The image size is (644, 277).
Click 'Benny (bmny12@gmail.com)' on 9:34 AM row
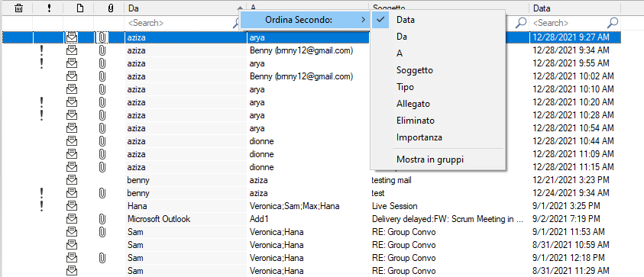[x=302, y=50]
